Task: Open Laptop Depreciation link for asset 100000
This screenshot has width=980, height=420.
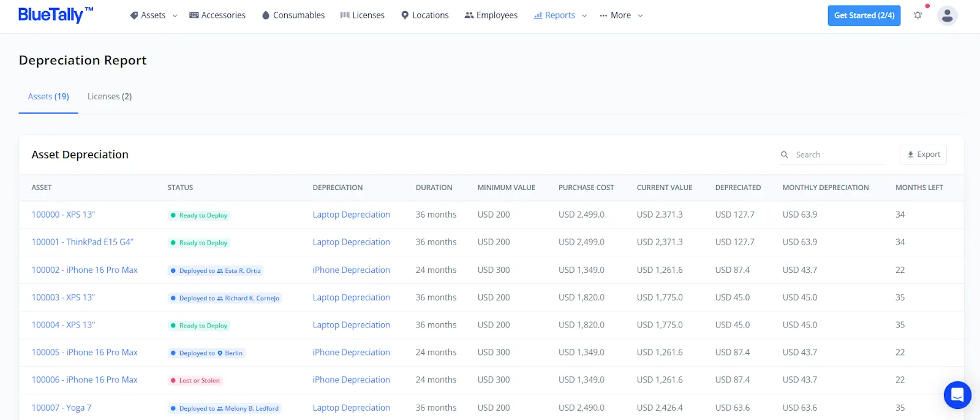Action: click(x=351, y=215)
